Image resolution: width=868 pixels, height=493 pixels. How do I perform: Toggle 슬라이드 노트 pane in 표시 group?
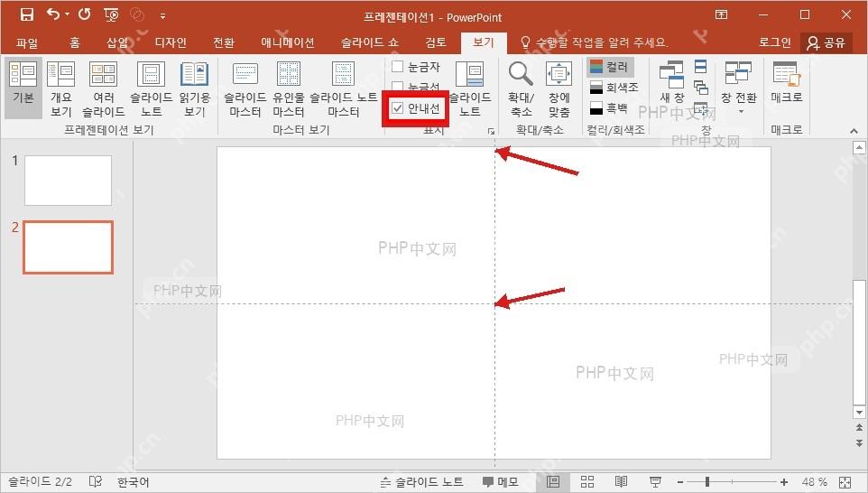pyautogui.click(x=469, y=88)
